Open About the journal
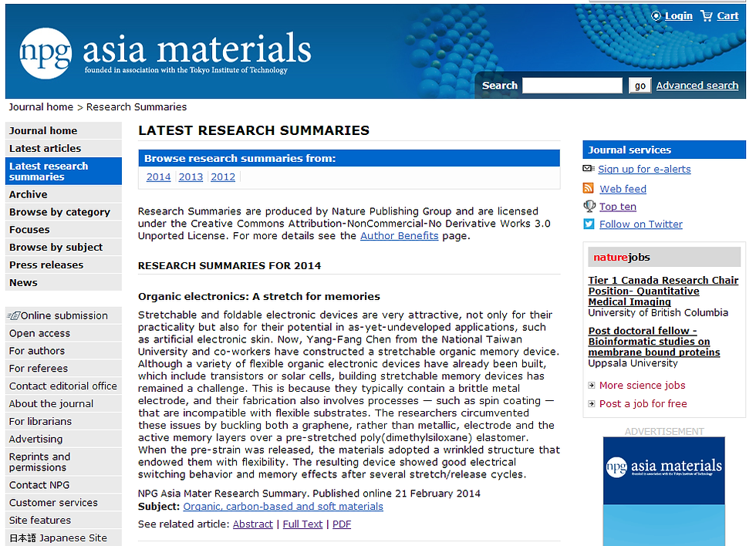 point(63,404)
